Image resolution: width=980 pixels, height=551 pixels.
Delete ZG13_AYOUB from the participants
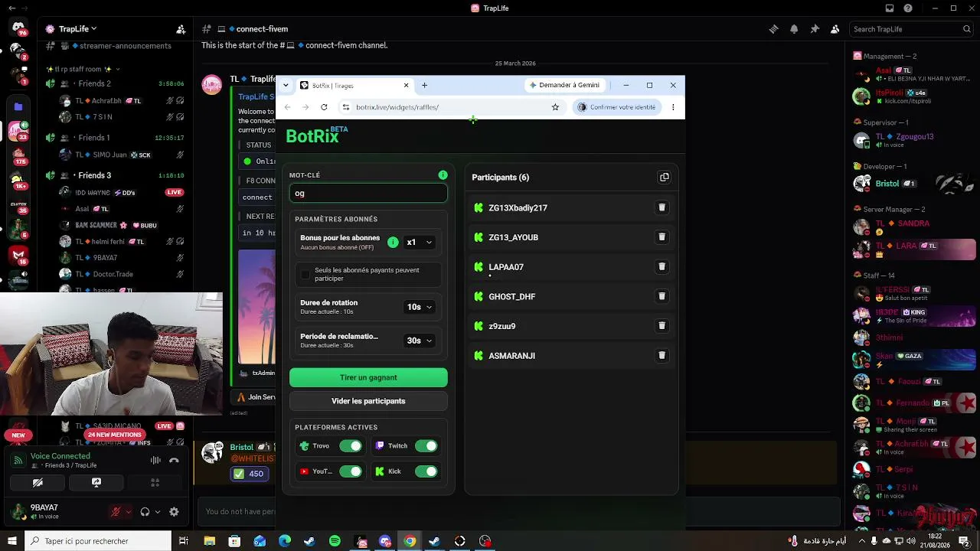662,237
